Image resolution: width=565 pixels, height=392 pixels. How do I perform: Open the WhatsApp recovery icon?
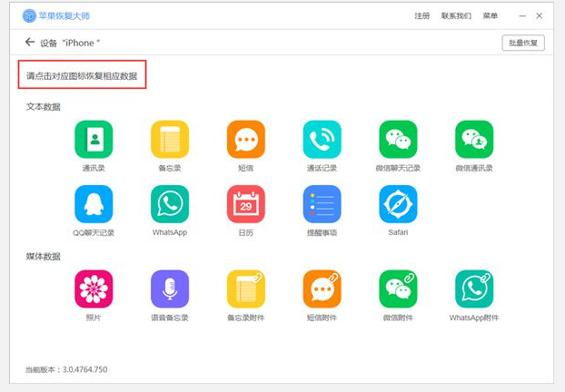click(170, 204)
